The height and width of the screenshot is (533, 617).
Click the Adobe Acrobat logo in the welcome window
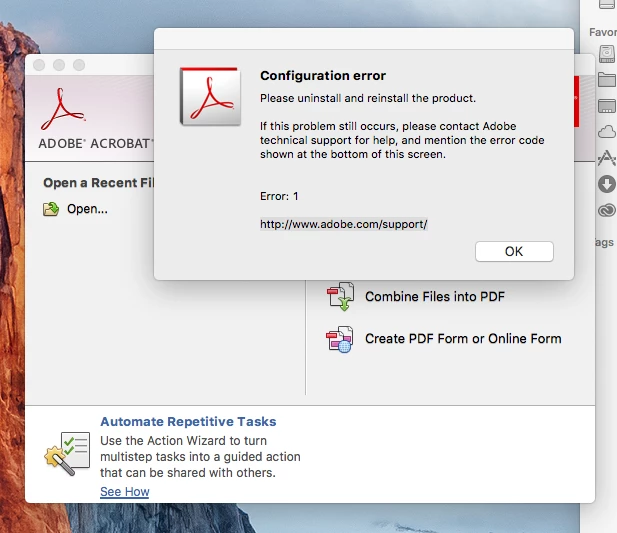point(63,109)
